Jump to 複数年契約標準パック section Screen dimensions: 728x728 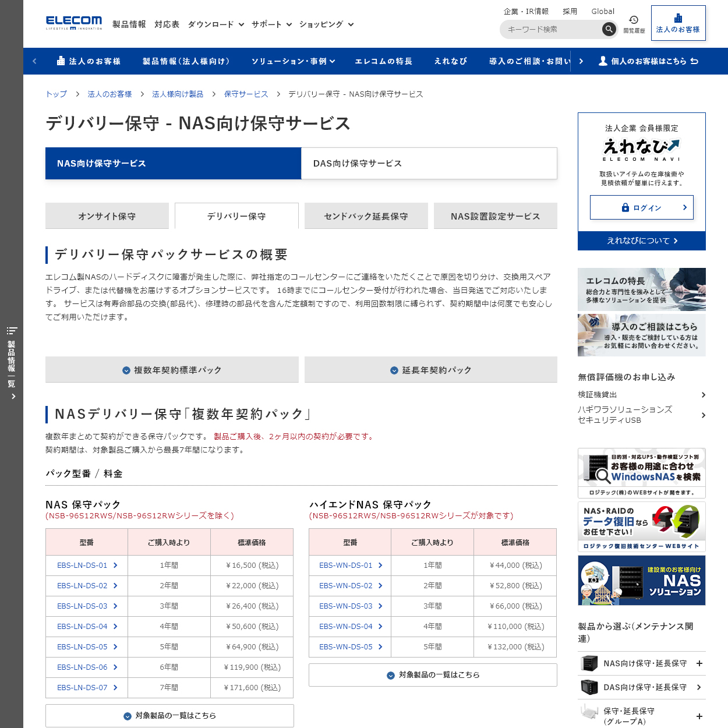click(172, 370)
